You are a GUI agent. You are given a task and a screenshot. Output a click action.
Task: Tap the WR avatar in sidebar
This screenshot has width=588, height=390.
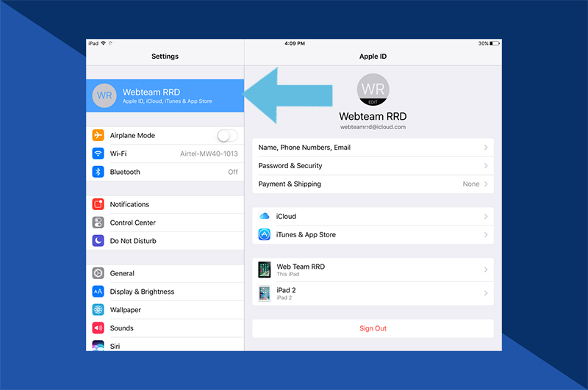(x=104, y=95)
